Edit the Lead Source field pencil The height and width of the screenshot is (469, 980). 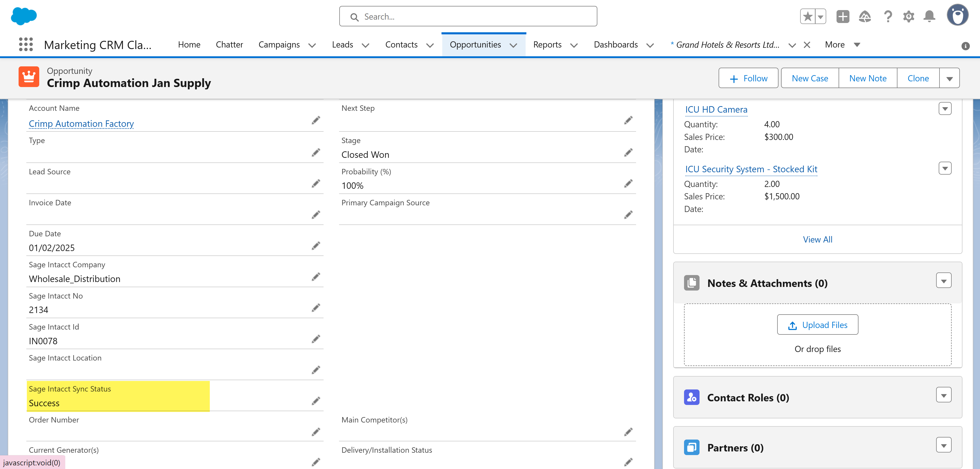pos(316,184)
